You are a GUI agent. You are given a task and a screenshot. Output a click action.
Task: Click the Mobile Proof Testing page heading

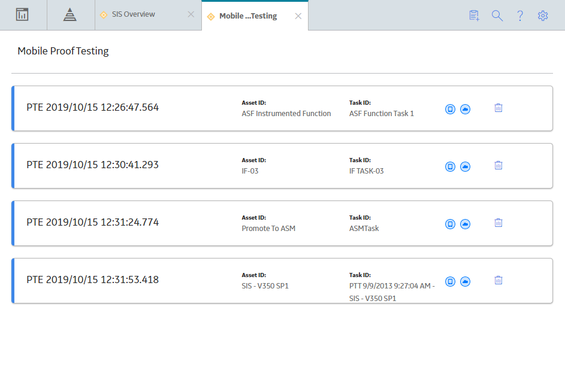coord(63,51)
